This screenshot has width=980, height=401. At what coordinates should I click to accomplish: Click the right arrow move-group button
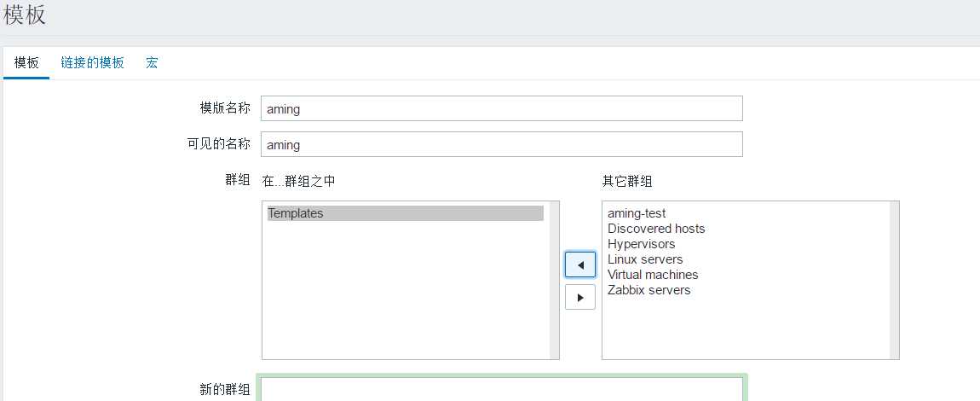[580, 297]
